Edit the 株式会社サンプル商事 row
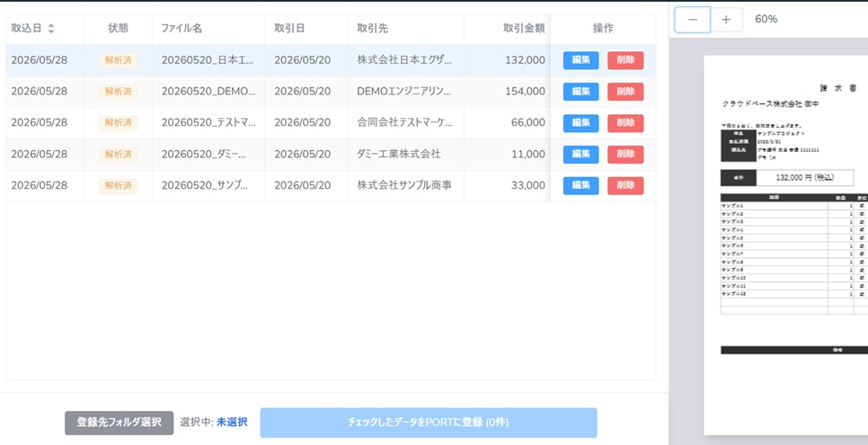The height and width of the screenshot is (445, 868). 580,186
